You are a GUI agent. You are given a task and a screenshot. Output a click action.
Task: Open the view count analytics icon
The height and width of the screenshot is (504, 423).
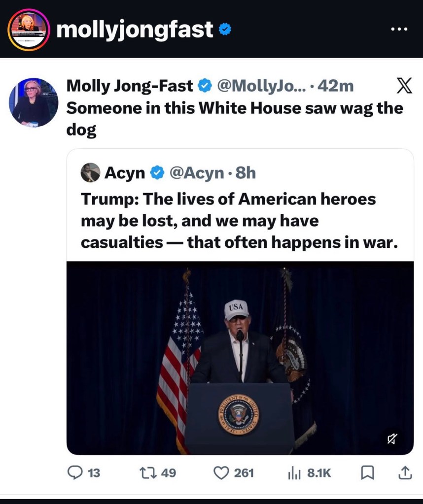[294, 473]
